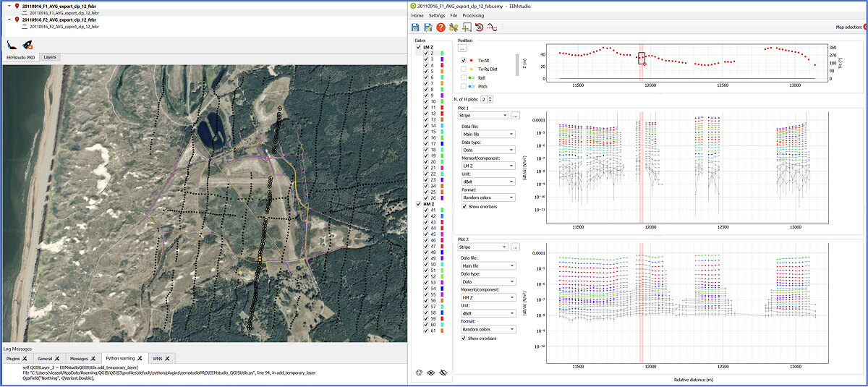Click the Position ellipsis button
Viewport: 868px width, 387px height.
point(462,48)
